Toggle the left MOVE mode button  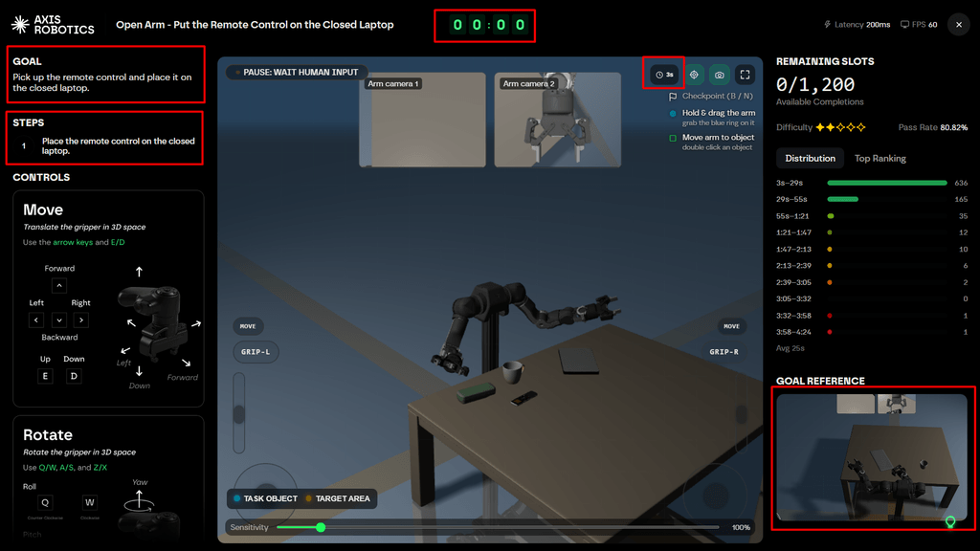click(x=248, y=326)
